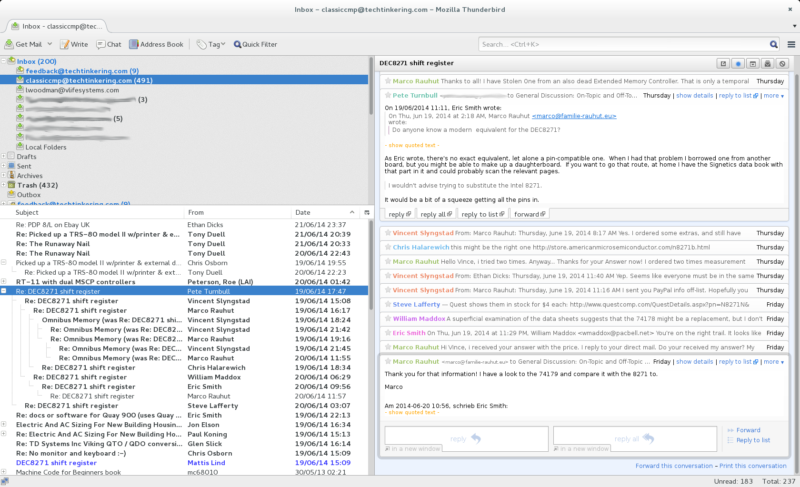Select the Outbox folder

[29, 194]
